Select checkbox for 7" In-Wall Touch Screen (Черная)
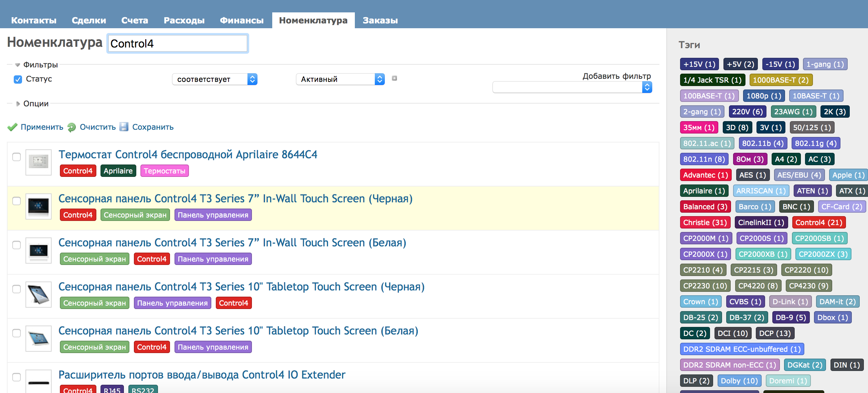 pyautogui.click(x=17, y=201)
